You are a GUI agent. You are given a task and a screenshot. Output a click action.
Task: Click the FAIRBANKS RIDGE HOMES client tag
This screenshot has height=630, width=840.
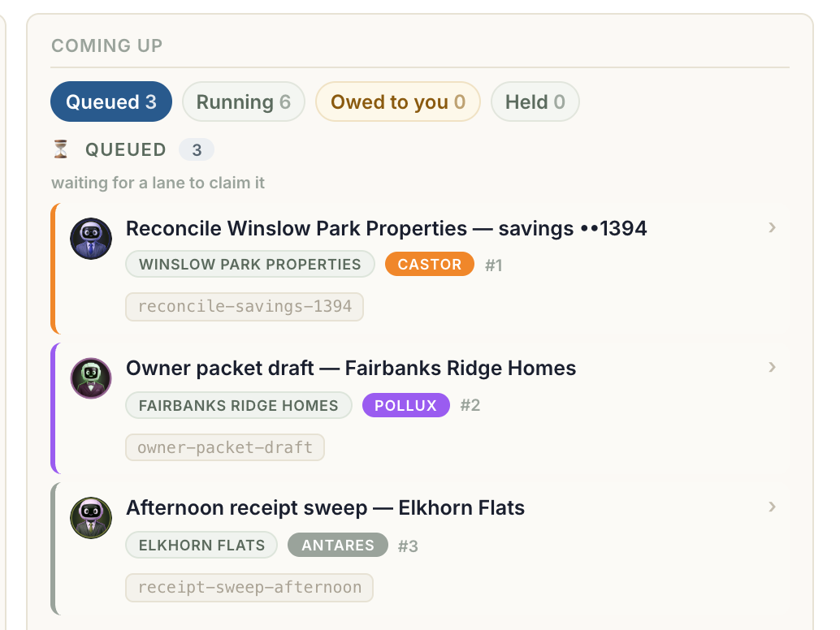tap(239, 405)
